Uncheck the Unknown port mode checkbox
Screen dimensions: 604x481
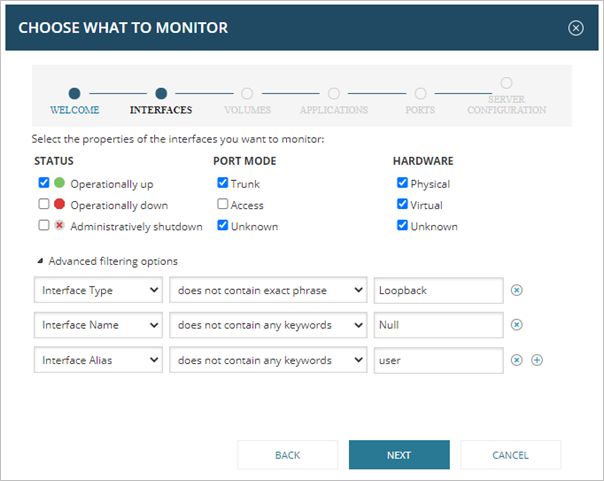click(223, 225)
